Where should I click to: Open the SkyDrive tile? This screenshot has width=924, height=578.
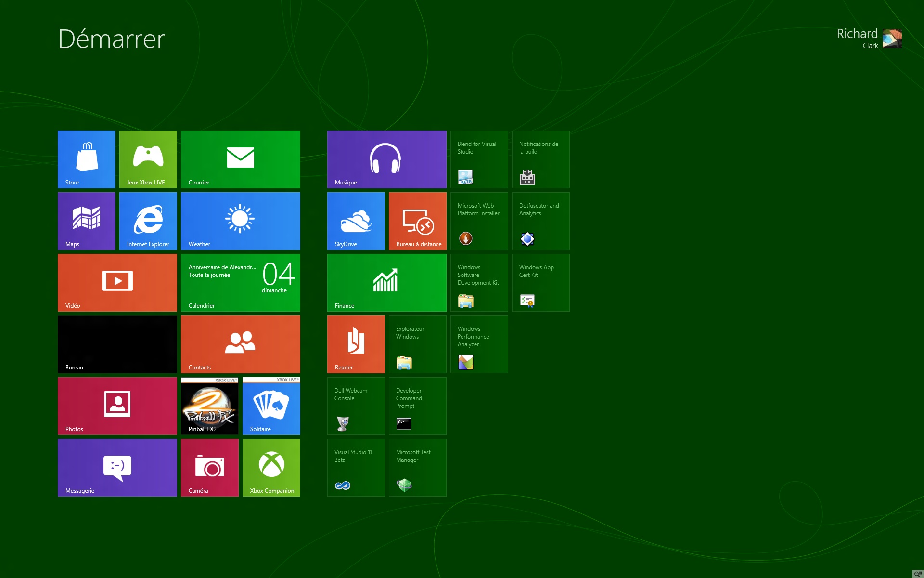(x=356, y=221)
